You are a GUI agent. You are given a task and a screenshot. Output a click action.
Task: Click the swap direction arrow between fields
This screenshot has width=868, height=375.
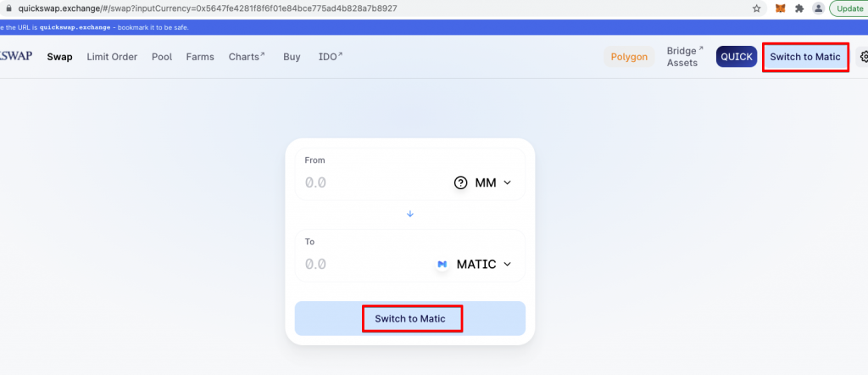click(410, 214)
